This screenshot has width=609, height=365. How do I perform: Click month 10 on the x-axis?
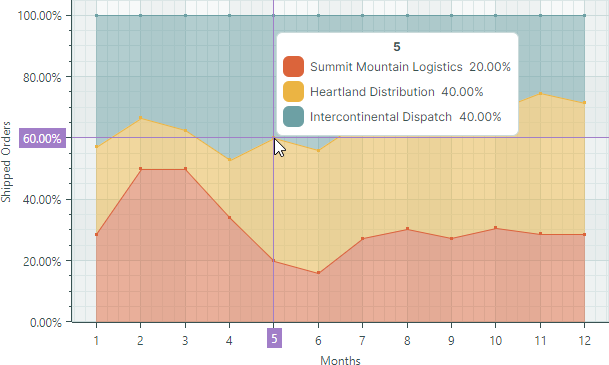coord(495,341)
